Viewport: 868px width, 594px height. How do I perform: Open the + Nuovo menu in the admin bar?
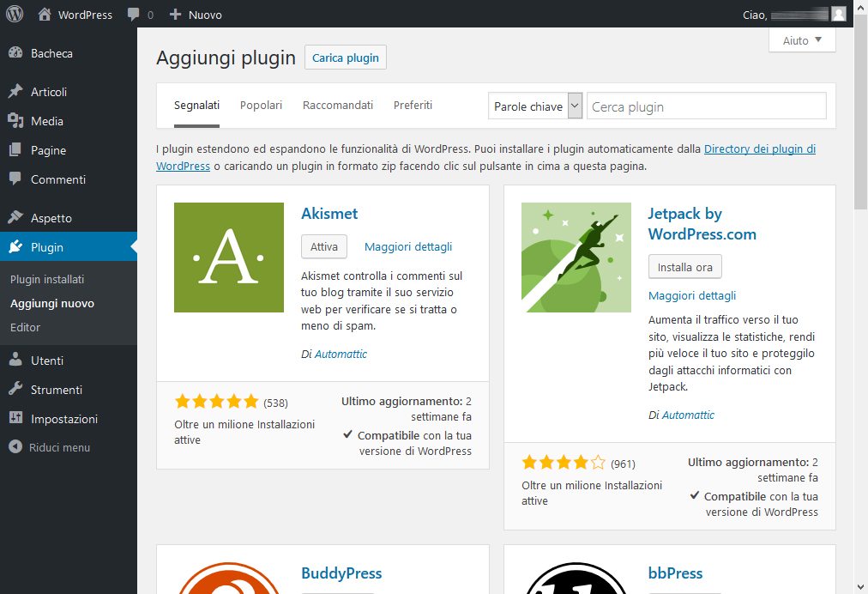(x=196, y=15)
